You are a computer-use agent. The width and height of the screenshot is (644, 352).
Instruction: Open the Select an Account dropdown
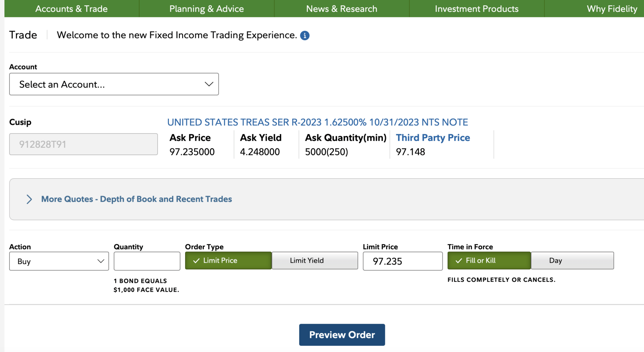[x=114, y=84]
